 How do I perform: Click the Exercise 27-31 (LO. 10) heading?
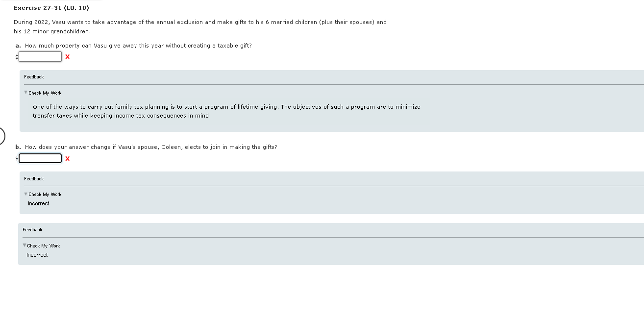(x=50, y=7)
